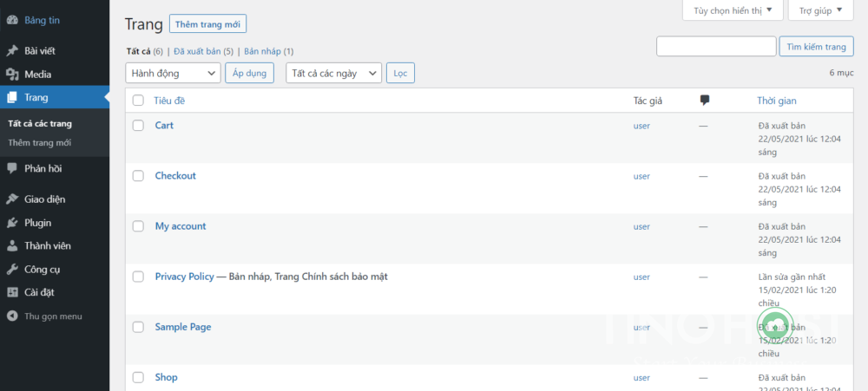Viewport: 868px width, 391px height.
Task: Check the Shop page checkbox
Action: point(138,377)
